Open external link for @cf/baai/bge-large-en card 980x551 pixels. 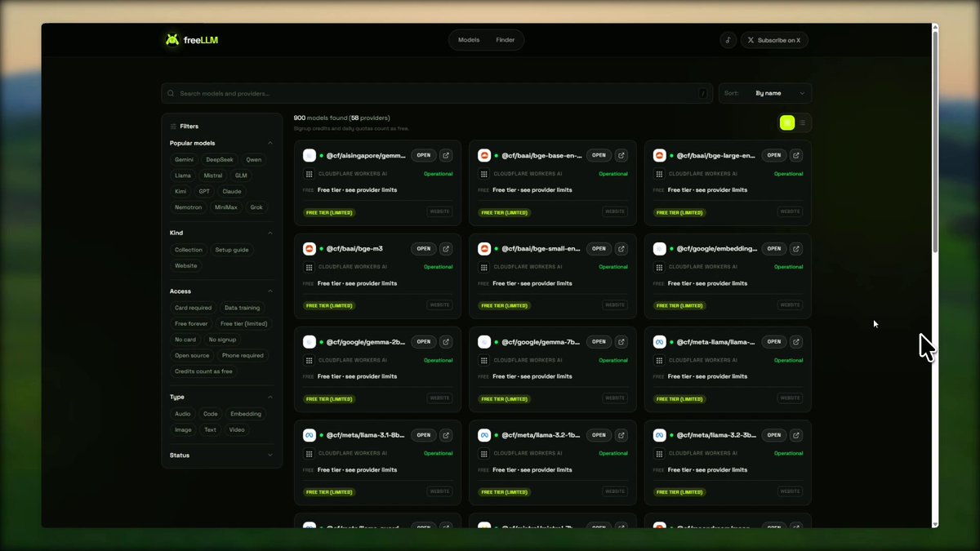[796, 155]
